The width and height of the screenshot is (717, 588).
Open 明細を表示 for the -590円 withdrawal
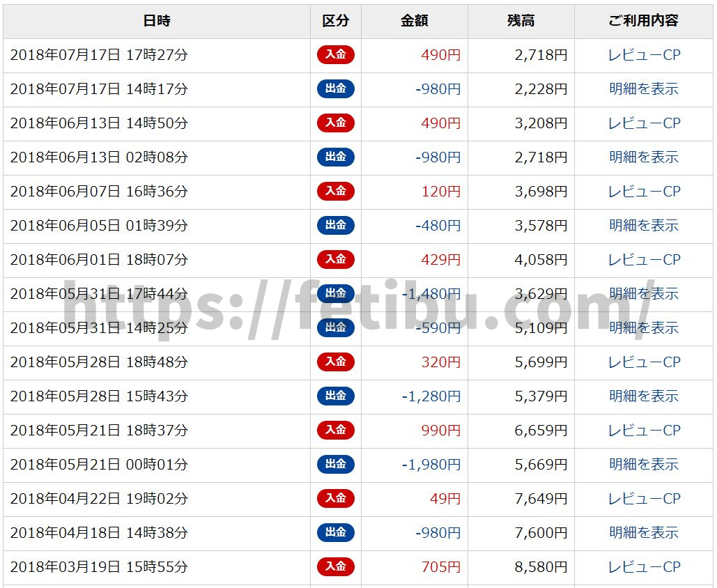[x=644, y=328]
